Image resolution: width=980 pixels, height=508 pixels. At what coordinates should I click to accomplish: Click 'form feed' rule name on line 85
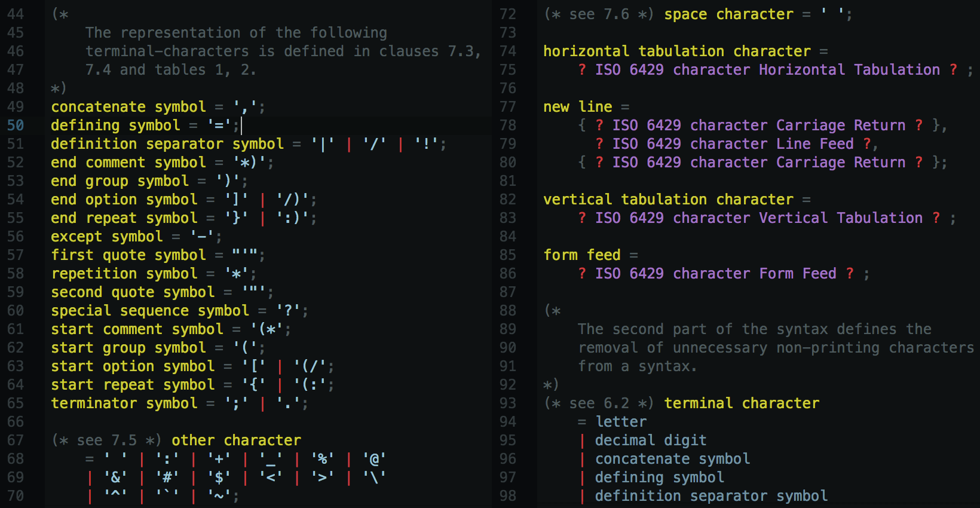pyautogui.click(x=581, y=255)
